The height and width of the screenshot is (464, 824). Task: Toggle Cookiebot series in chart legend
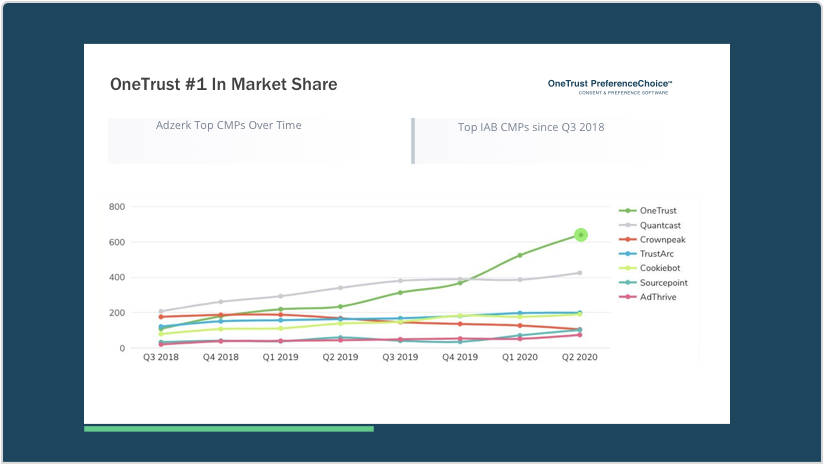coord(650,268)
